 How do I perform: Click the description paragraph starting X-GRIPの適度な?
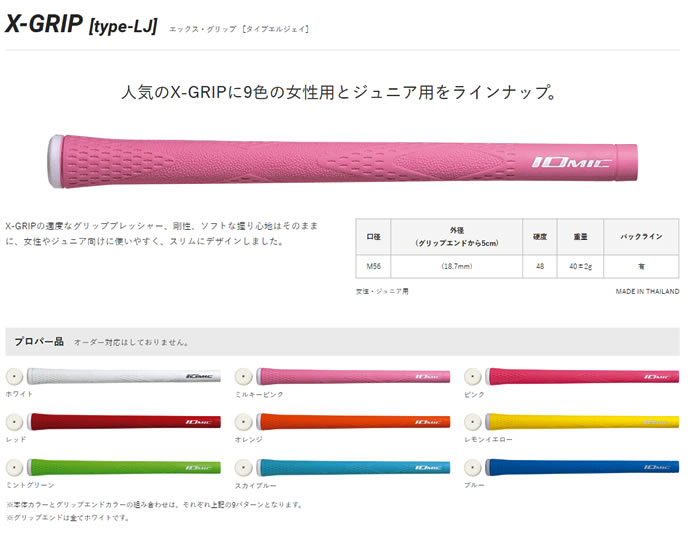tap(162, 234)
